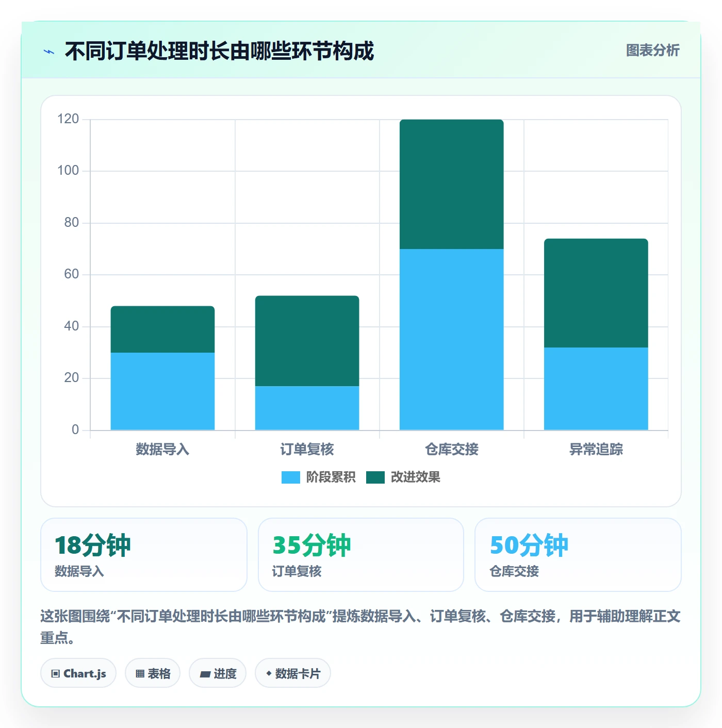
Task: Click the dark green 仓库交接 bar segment
Action: (x=451, y=185)
